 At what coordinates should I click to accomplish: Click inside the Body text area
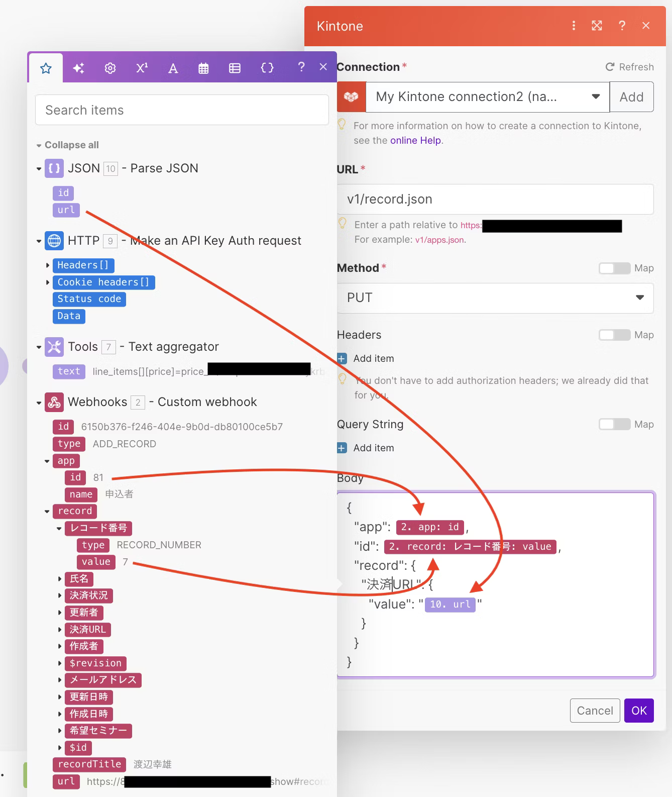[495, 584]
